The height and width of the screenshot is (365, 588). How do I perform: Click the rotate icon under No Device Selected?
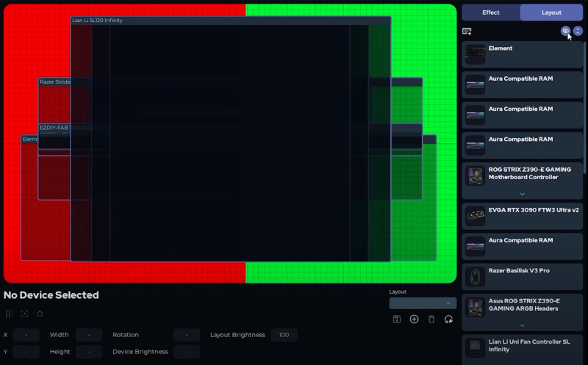[x=40, y=314]
